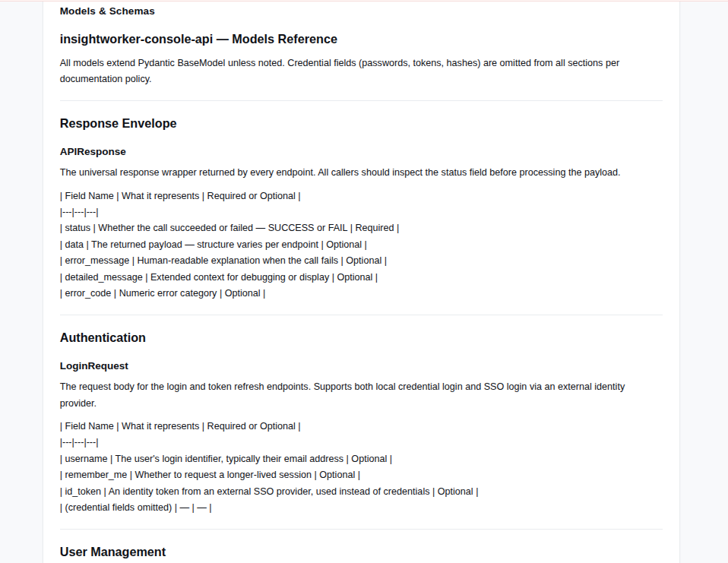
Task: Click the credential fields omitted row
Action: 135,508
